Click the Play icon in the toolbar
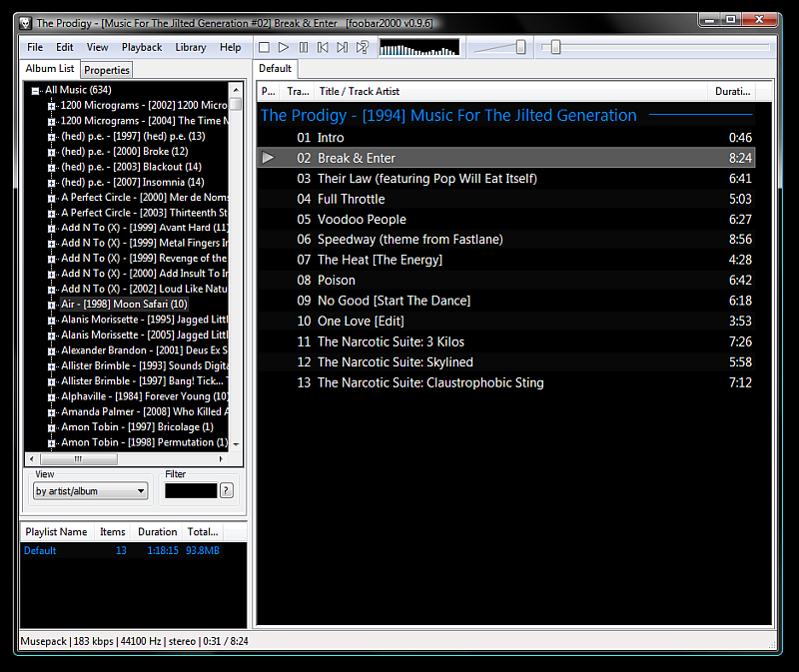Viewport: 799px width, 672px height. pos(284,46)
